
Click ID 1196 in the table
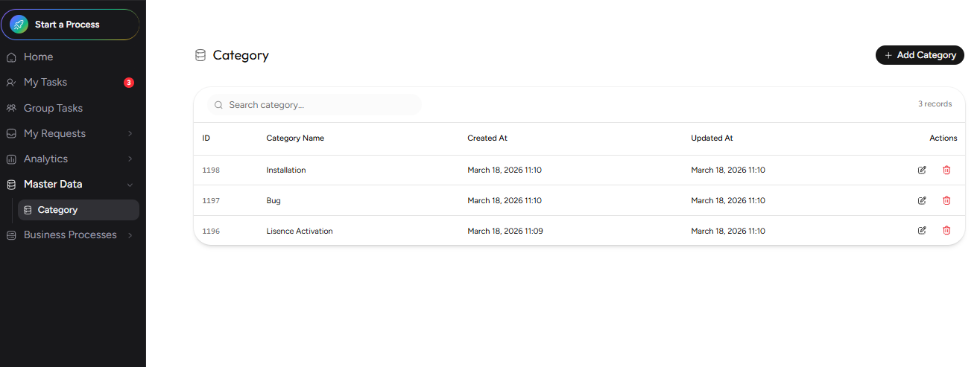click(211, 232)
